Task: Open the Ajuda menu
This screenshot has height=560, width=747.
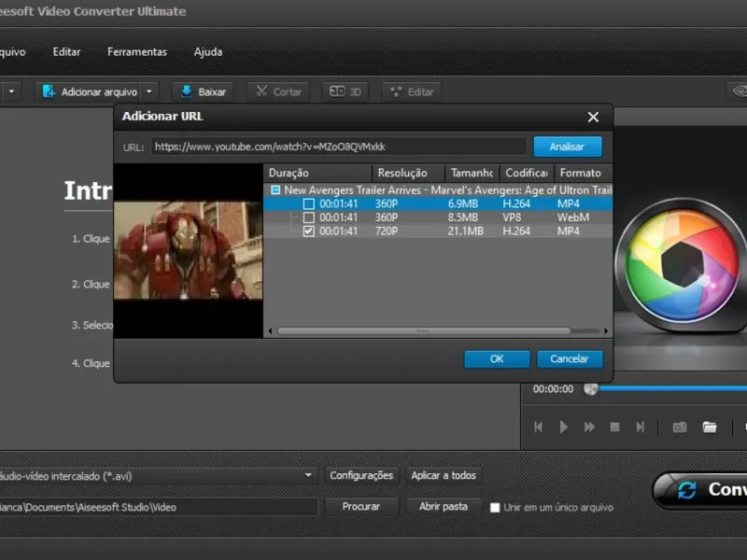Action: (208, 51)
